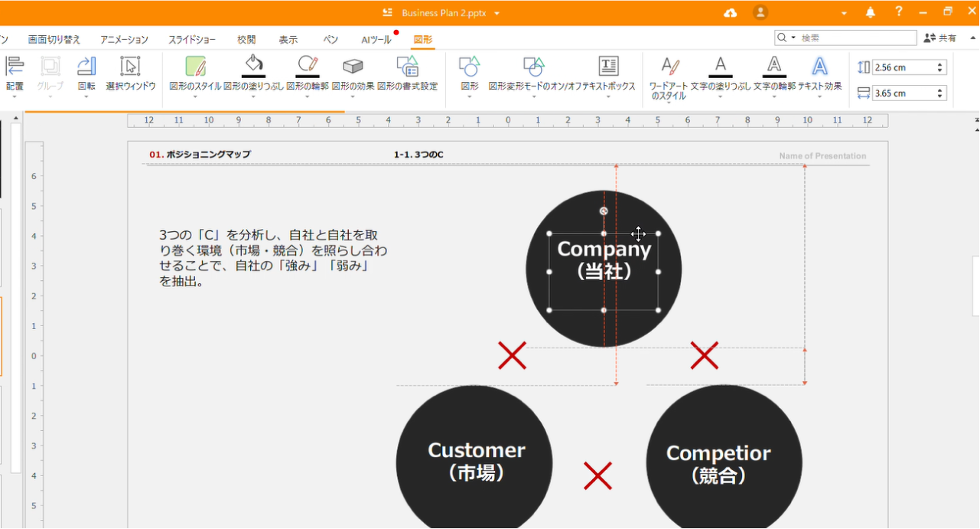Viewport: 980px width, 529px height.
Task: Toggle shape edit mode (図形変形モードのオン/オフ)
Action: point(533,66)
